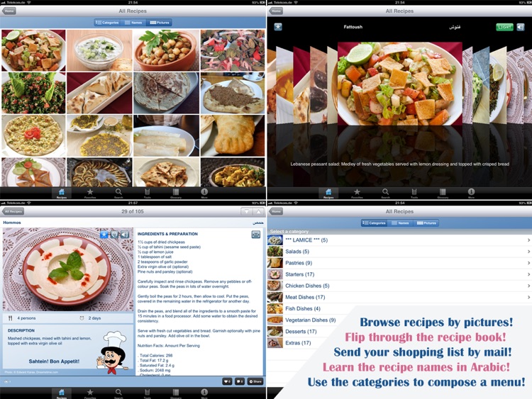Expand Chicken Dishes (5) row chevron
Viewport: 532px width, 399px height.
(528, 286)
